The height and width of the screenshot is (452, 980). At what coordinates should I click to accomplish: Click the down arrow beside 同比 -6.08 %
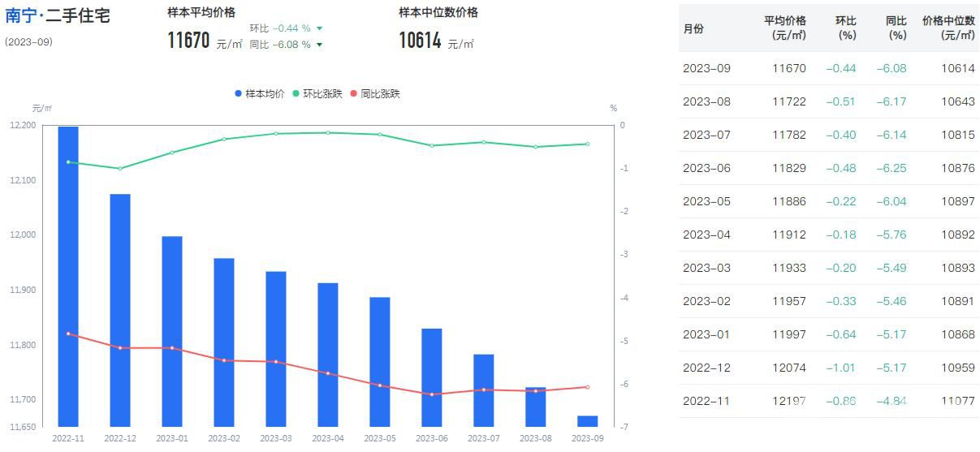[x=319, y=45]
